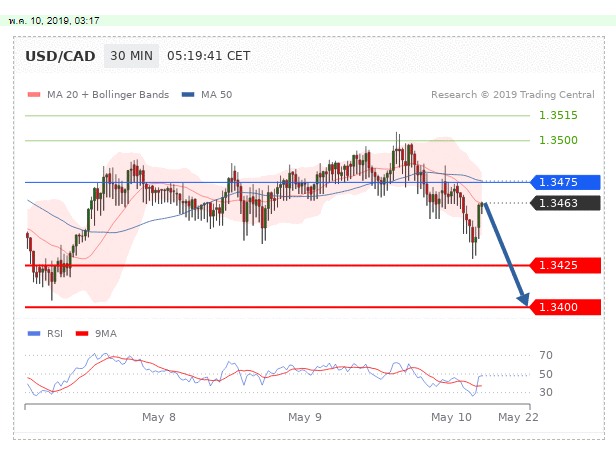Click the RSI legend label text

coord(55,334)
